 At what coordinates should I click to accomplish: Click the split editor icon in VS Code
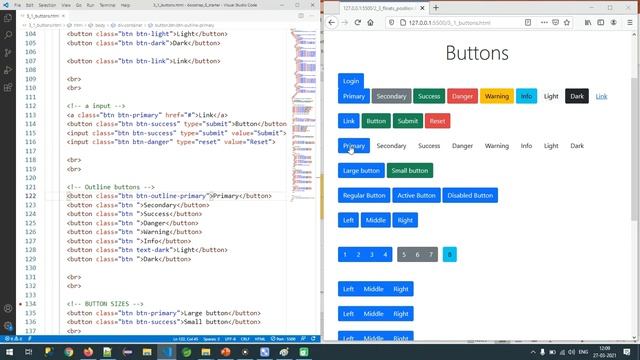pos(301,16)
